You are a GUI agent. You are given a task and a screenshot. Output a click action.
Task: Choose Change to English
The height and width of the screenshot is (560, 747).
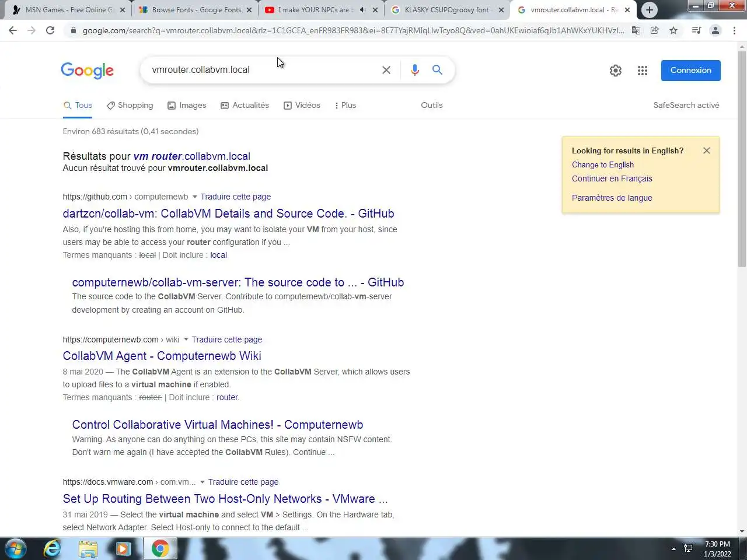coord(603,165)
